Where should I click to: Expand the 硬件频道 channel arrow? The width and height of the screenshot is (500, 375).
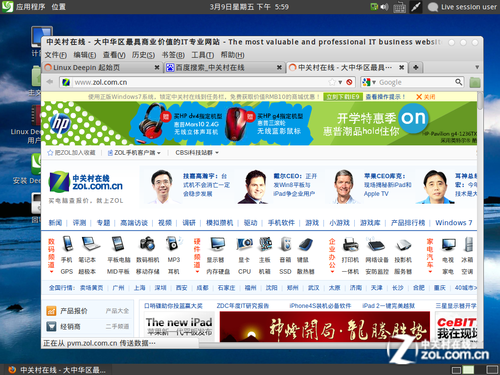(197, 272)
